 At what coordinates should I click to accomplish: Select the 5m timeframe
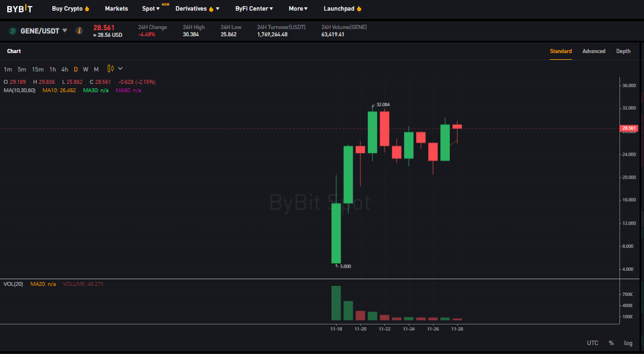[x=22, y=69]
